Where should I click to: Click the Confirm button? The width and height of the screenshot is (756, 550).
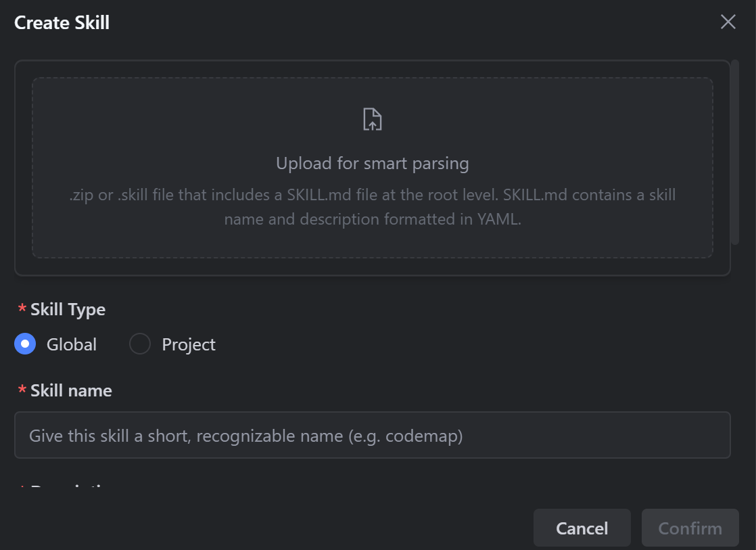click(x=690, y=528)
